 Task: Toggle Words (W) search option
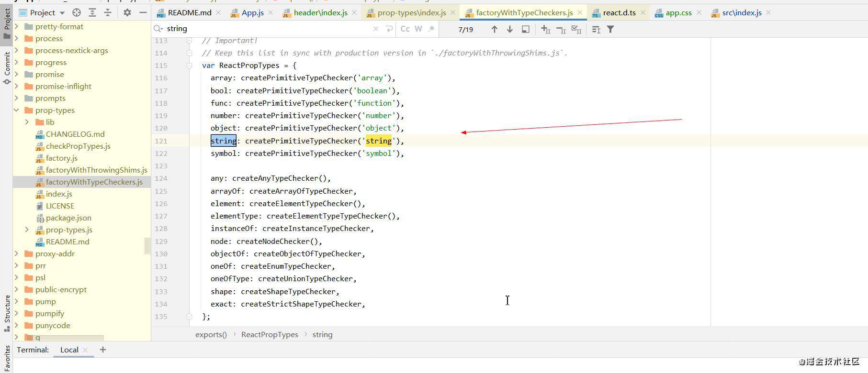418,29
